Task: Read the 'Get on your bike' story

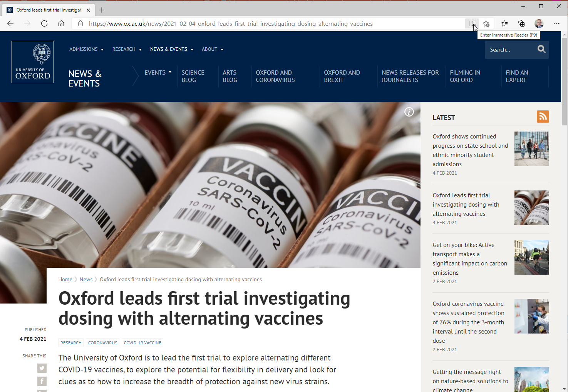Action: (x=470, y=259)
